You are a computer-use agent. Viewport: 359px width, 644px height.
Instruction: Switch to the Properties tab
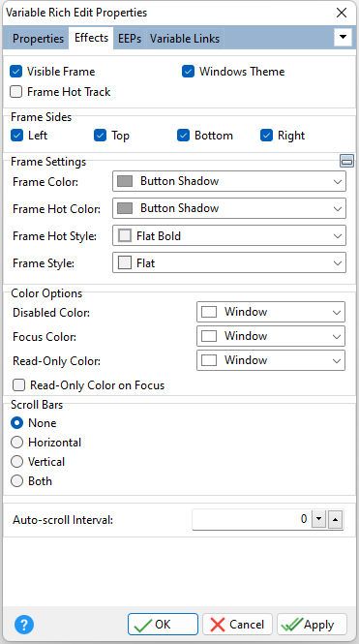[x=38, y=39]
